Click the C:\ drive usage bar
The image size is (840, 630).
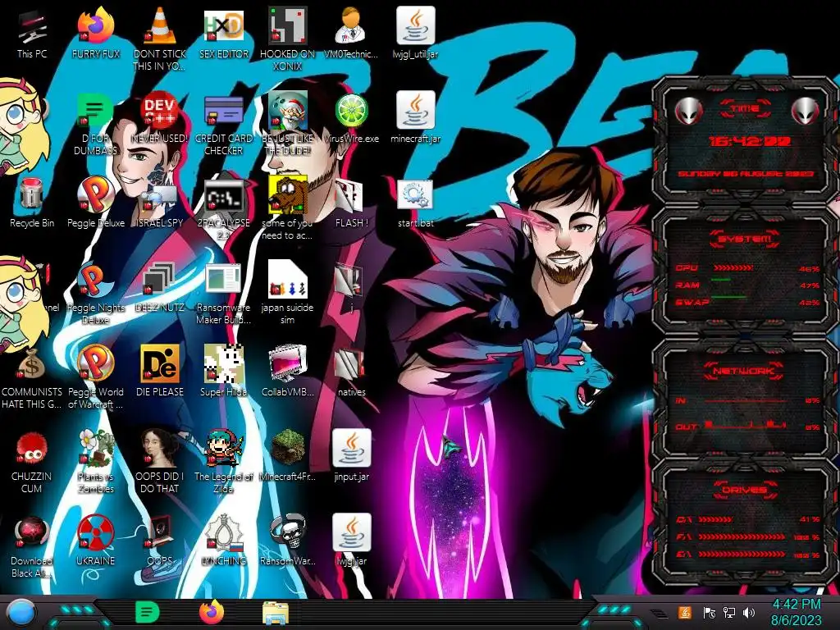pyautogui.click(x=714, y=519)
